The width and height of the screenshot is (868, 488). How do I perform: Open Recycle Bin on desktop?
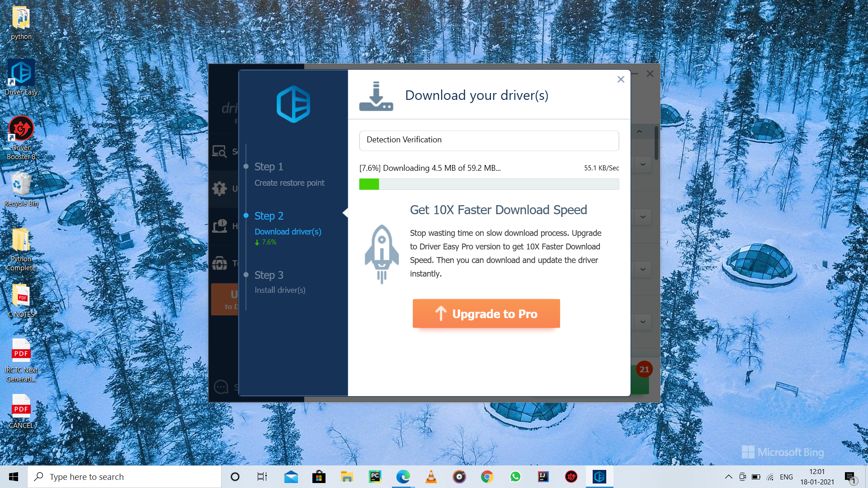(x=21, y=189)
